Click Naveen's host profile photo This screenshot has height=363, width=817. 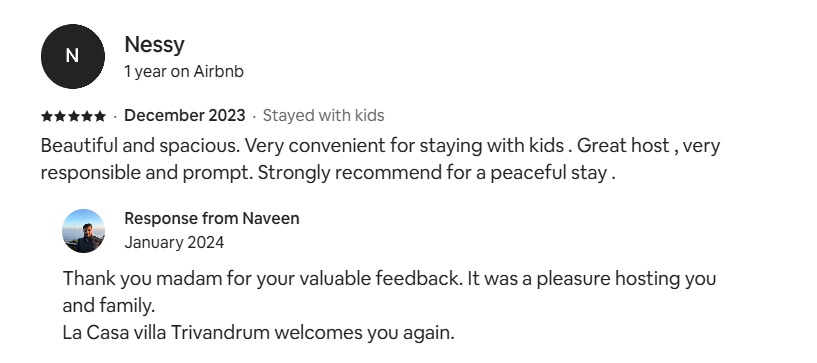pos(83,231)
